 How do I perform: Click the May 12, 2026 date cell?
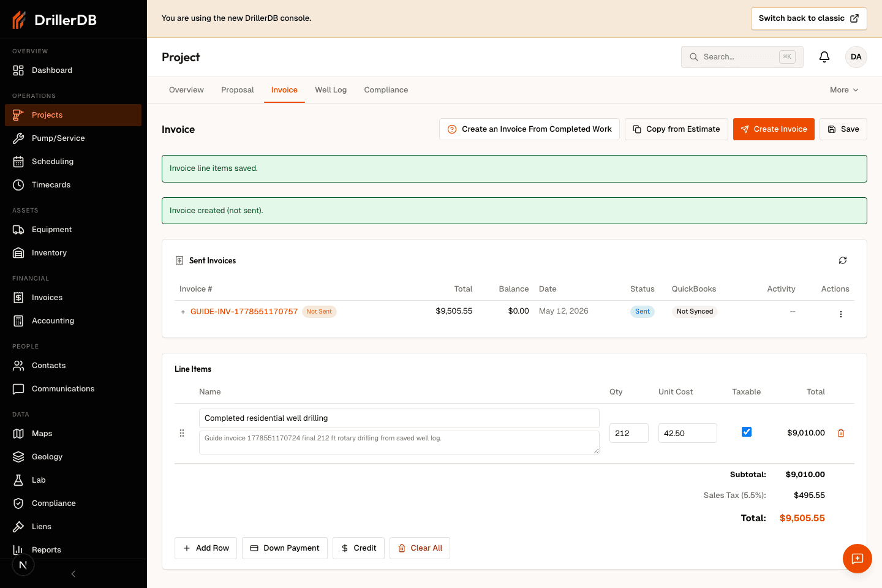tap(563, 311)
